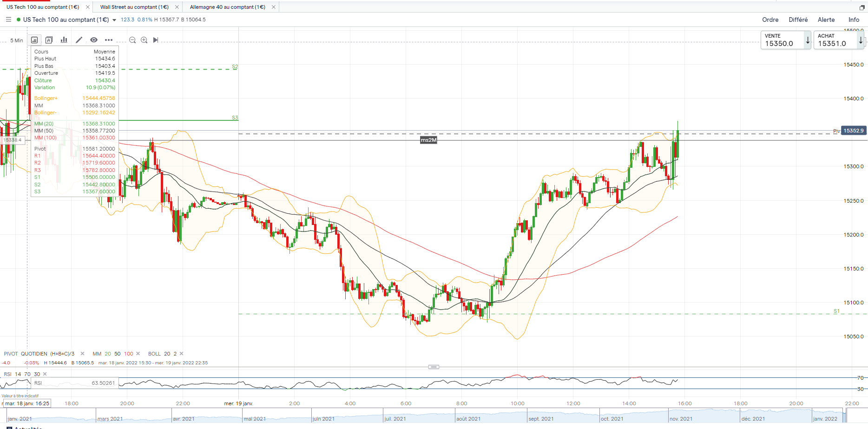The image size is (868, 429).
Task: Change the 5 Min timeframe
Action: point(17,40)
